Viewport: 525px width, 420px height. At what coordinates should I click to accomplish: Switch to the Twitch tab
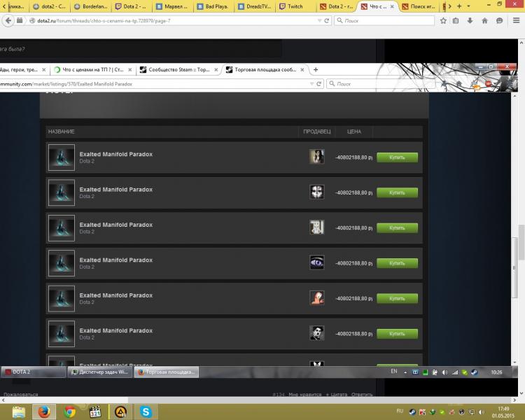click(x=295, y=6)
